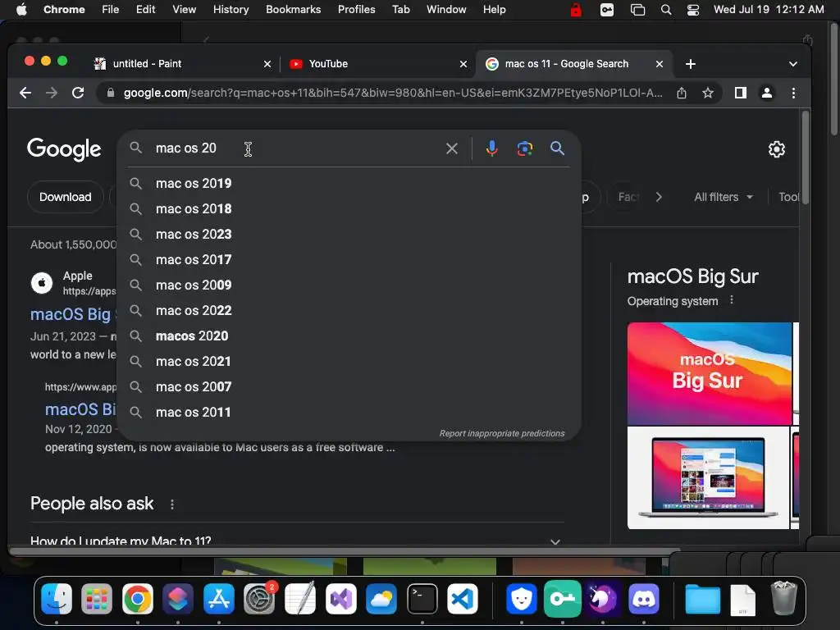Open the Chrome profile avatar menu
This screenshot has width=840, height=630.
[x=767, y=93]
